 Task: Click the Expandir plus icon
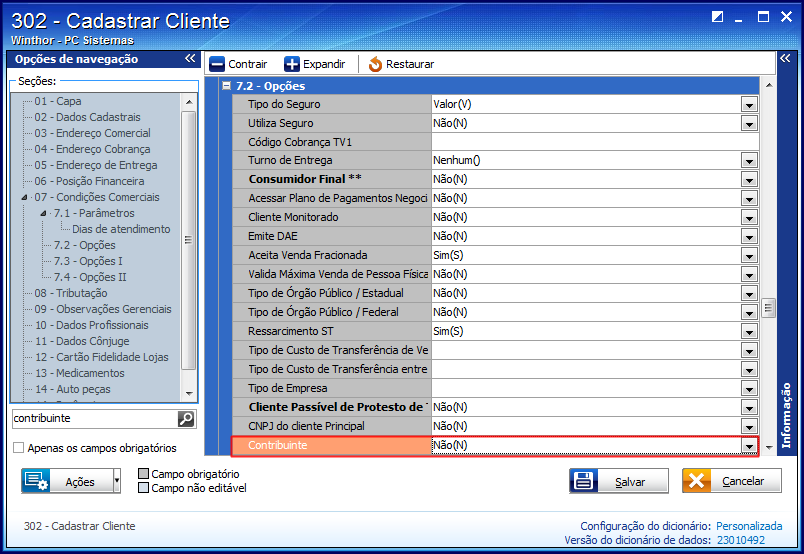pos(292,64)
